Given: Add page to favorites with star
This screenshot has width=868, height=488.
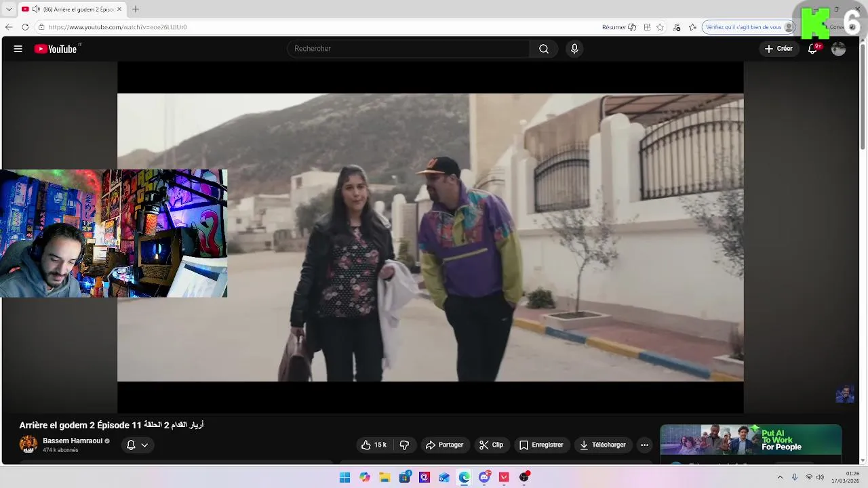Looking at the screenshot, I should (660, 27).
